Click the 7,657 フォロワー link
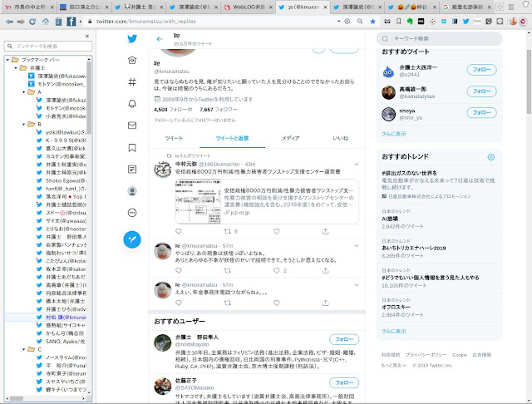The height and width of the screenshot is (404, 532). pyautogui.click(x=219, y=110)
